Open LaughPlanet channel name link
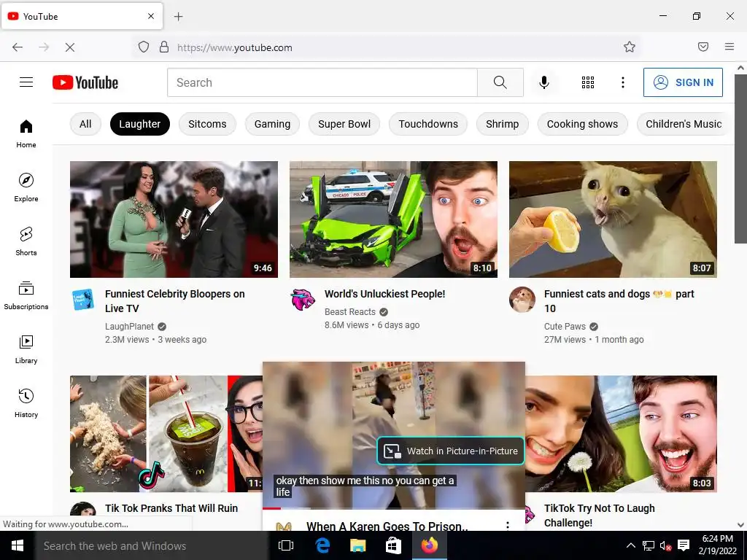This screenshot has width=747, height=560. (129, 326)
